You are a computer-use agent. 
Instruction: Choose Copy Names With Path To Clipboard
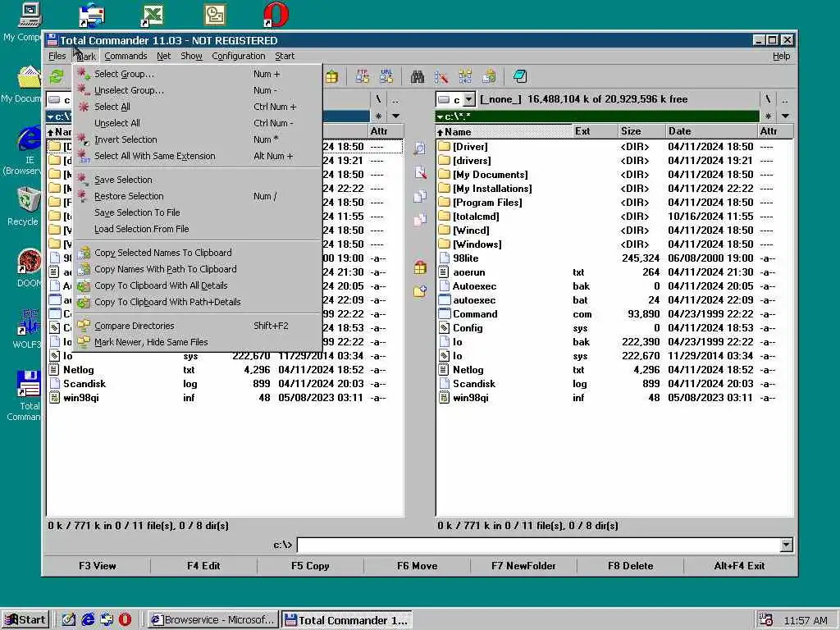click(x=197, y=269)
